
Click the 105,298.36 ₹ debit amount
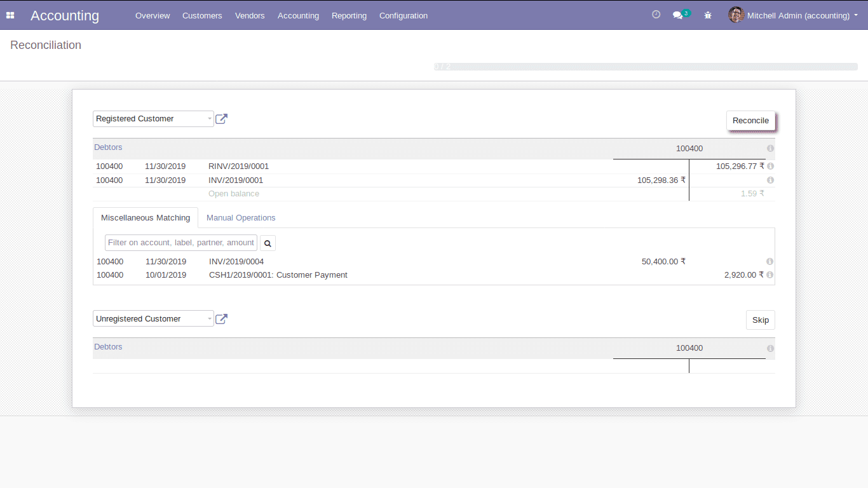pos(661,180)
